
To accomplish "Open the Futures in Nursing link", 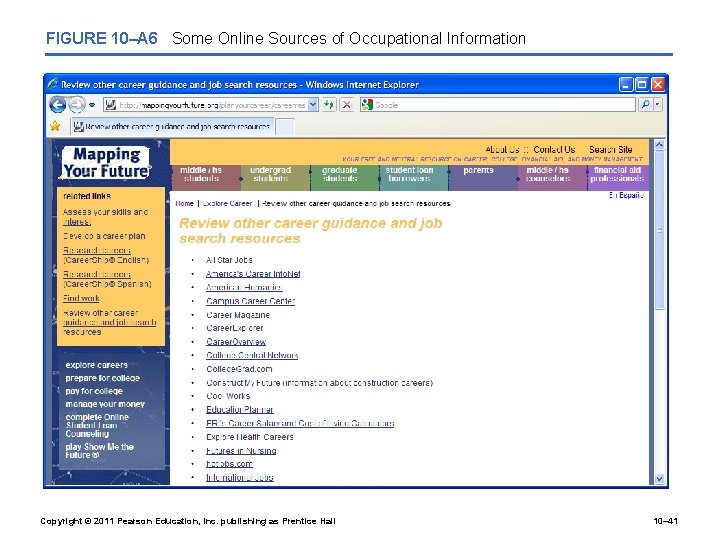I will (x=241, y=451).
